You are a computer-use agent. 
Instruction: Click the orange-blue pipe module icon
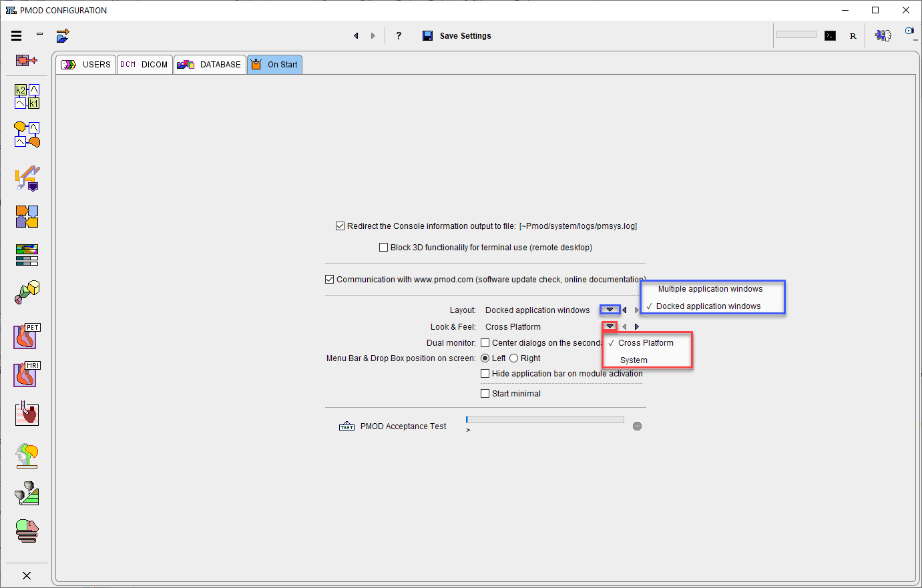27,178
